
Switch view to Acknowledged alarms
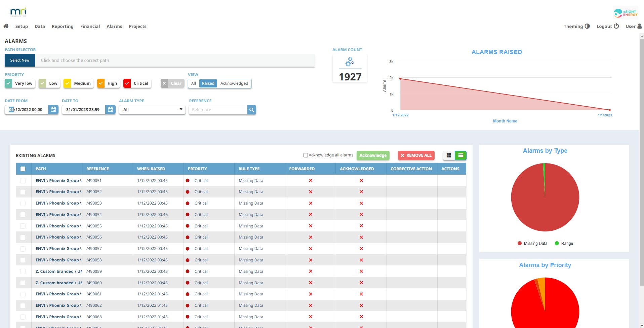coord(234,83)
